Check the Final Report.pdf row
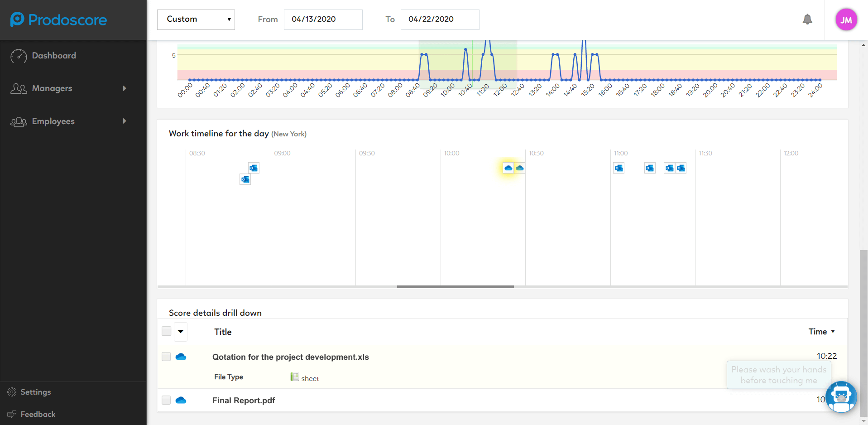868x425 pixels. click(167, 401)
